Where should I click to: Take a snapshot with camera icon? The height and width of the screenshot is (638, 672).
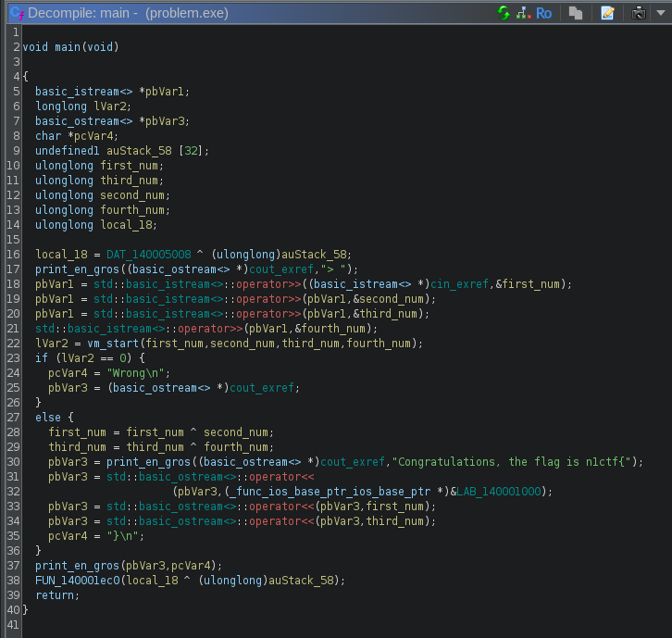[x=638, y=13]
